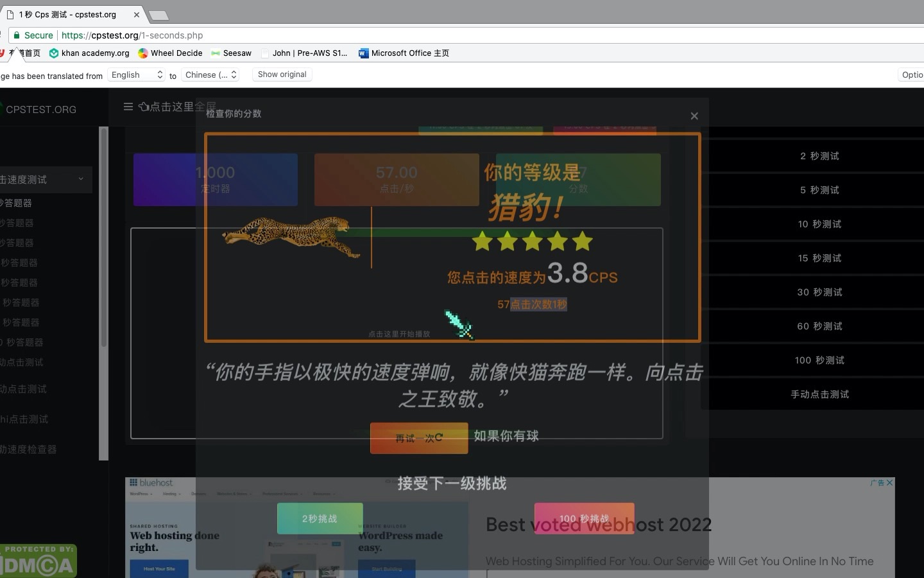924x578 pixels.
Task: Click the Secure padlock icon
Action: tap(15, 35)
